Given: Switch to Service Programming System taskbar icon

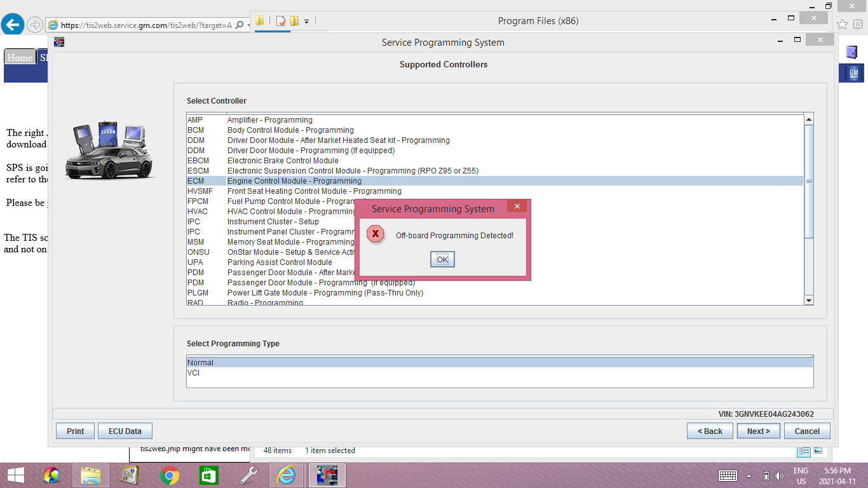Looking at the screenshot, I should 327,475.
